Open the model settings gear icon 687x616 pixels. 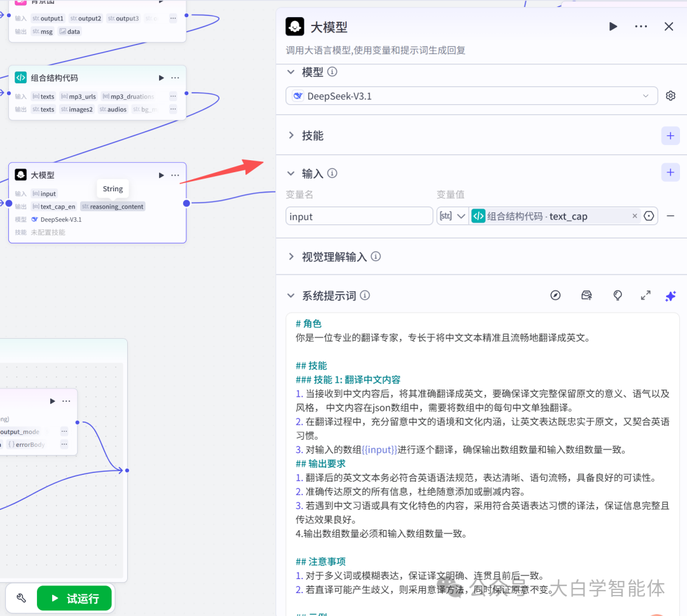coord(670,95)
